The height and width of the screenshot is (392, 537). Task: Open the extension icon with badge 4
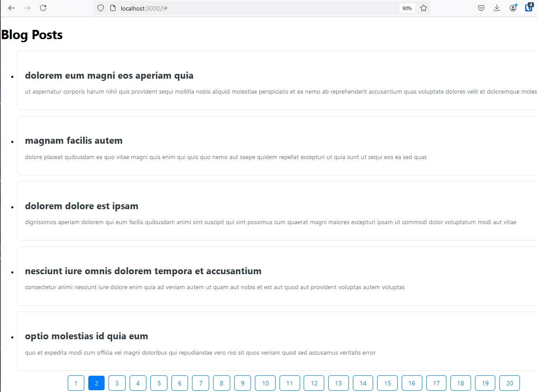click(529, 8)
